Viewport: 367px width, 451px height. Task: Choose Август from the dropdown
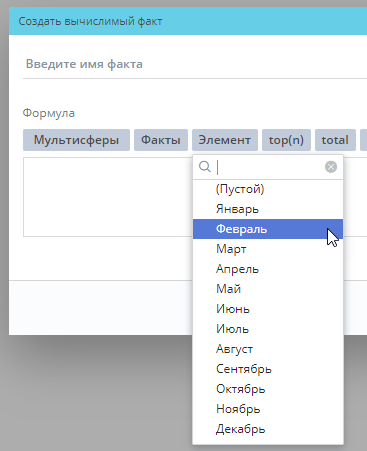(x=268, y=349)
